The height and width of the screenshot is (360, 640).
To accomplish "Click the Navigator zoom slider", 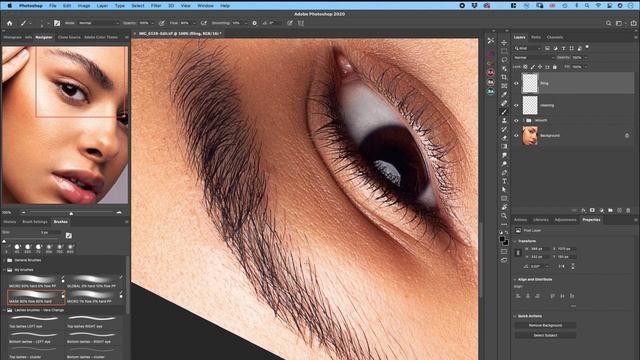I will coord(71,213).
